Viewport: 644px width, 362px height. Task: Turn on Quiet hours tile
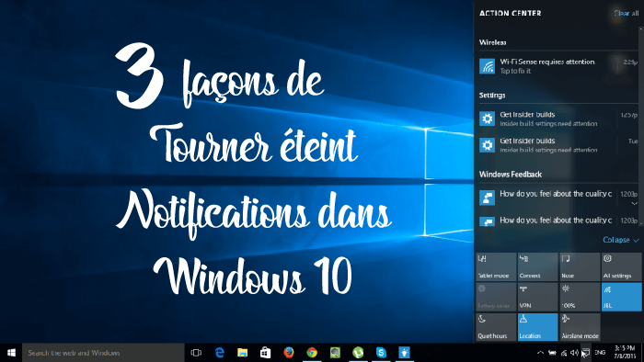coord(496,327)
